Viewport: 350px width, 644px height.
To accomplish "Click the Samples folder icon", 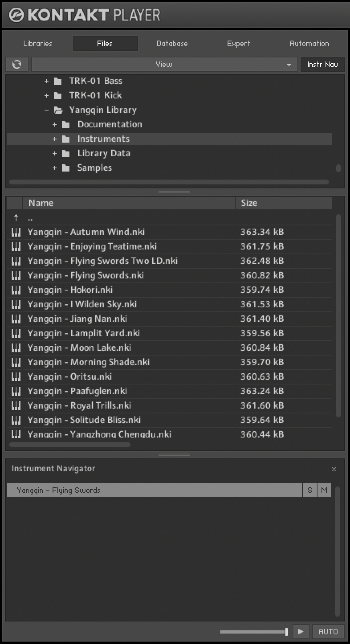I will [x=66, y=168].
